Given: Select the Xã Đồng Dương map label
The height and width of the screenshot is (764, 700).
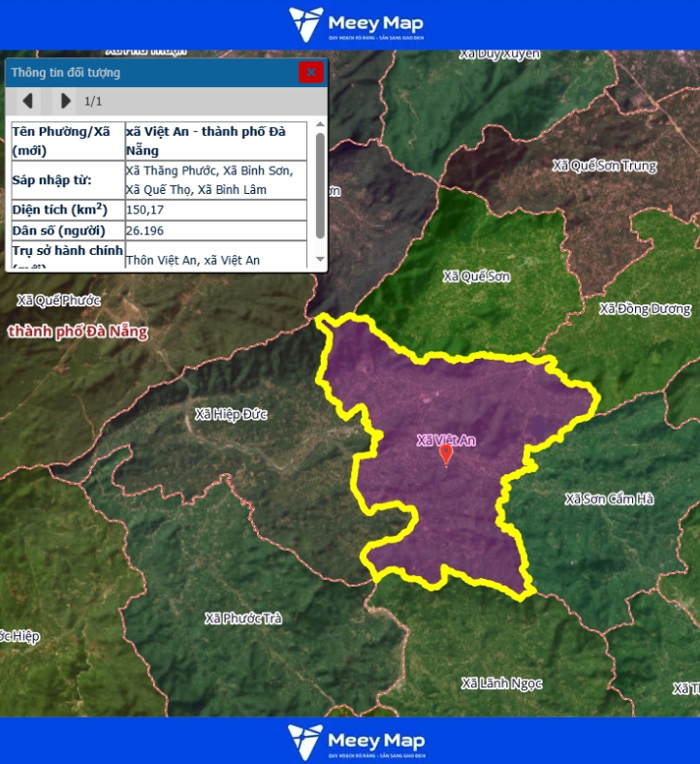Looking at the screenshot, I should click(x=645, y=309).
